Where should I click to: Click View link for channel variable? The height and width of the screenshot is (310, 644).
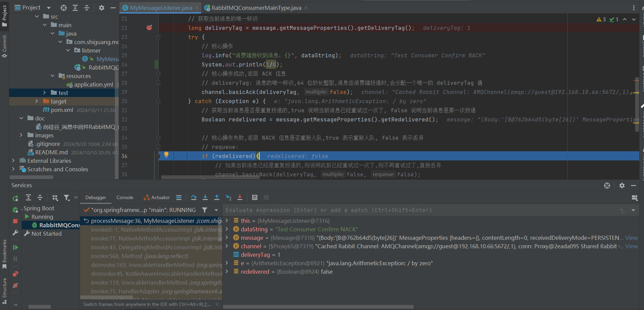631,246
